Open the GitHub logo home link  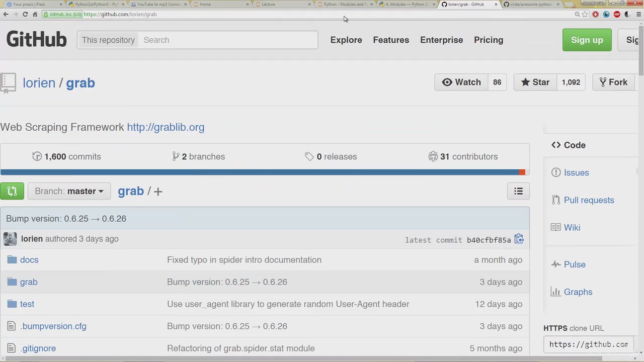pos(36,40)
